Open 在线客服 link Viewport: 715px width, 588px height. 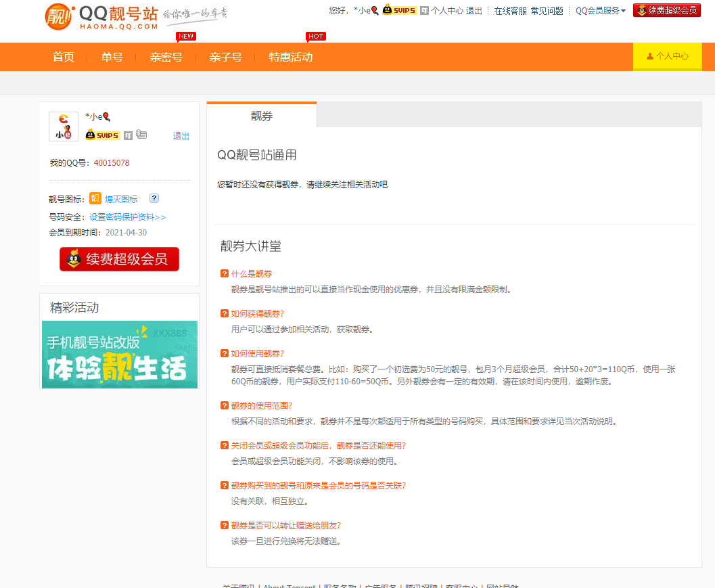click(x=510, y=11)
